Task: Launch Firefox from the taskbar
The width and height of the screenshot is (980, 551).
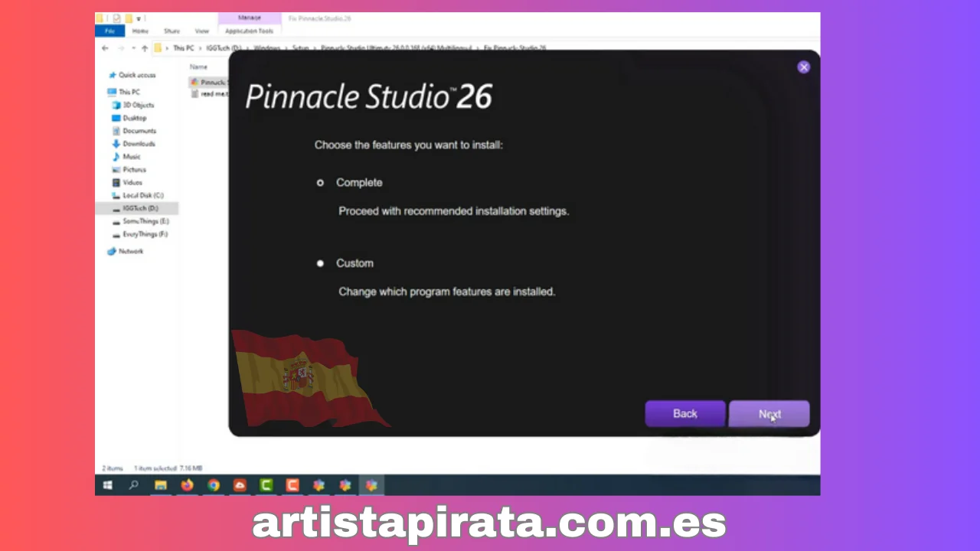Action: point(187,485)
